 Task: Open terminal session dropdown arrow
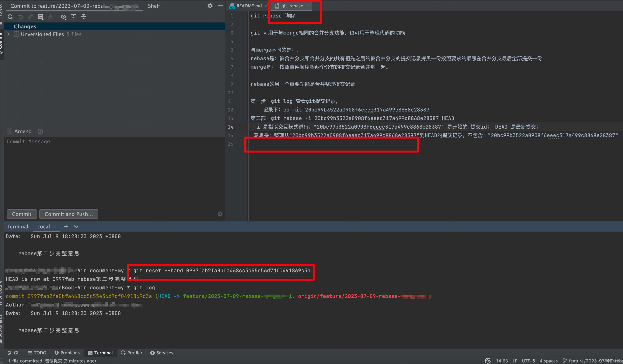(x=76, y=227)
